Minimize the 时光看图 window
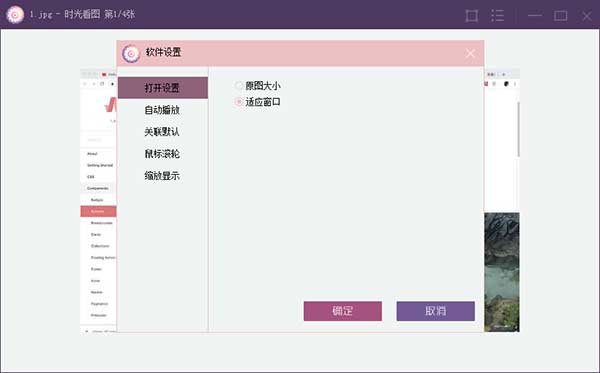600x373 pixels. click(535, 16)
